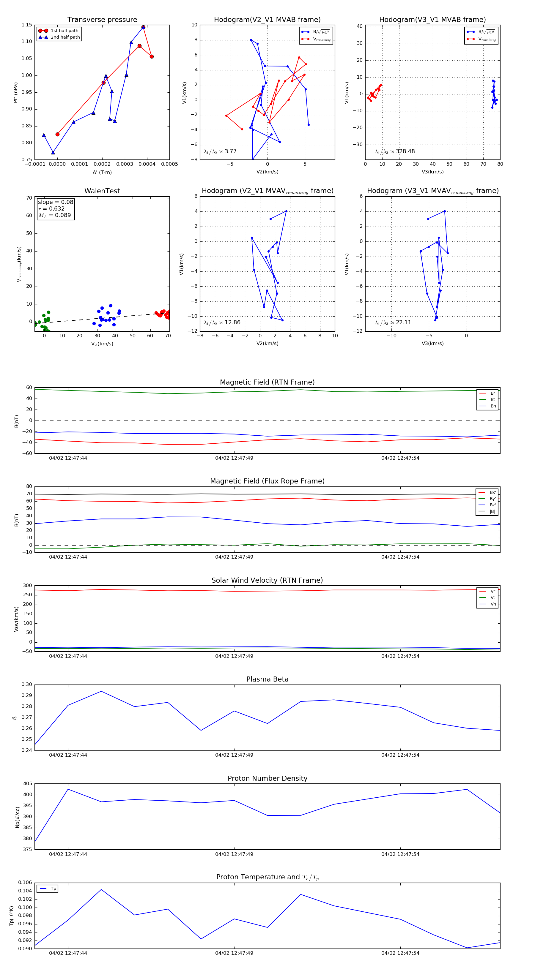Select the 'r = 0.632' annotation
This screenshot has height=980, width=535.
click(51, 208)
